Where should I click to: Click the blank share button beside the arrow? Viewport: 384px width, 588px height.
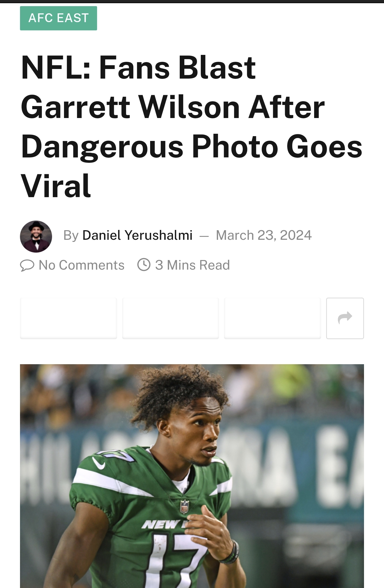(272, 318)
